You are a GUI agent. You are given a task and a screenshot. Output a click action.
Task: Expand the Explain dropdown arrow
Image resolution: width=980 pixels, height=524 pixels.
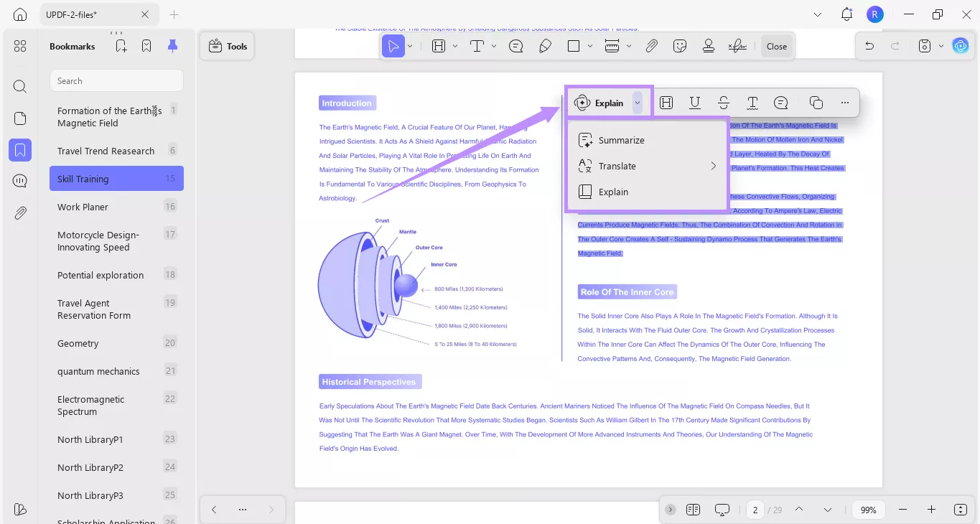[638, 103]
